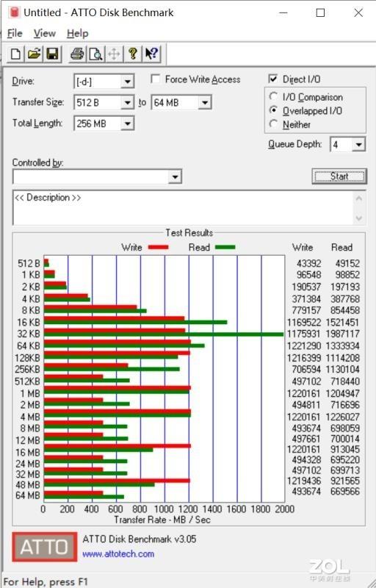Choose the Neither radio option
Screen dimensions: 376x588
point(274,123)
